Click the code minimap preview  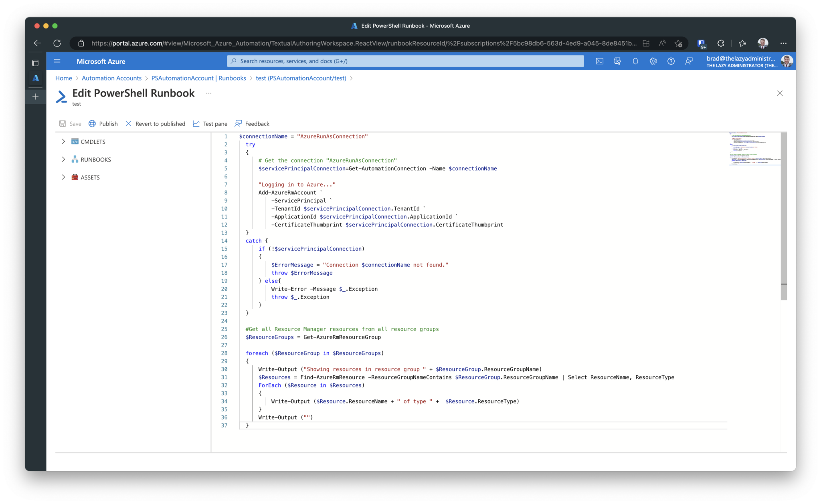click(x=754, y=149)
